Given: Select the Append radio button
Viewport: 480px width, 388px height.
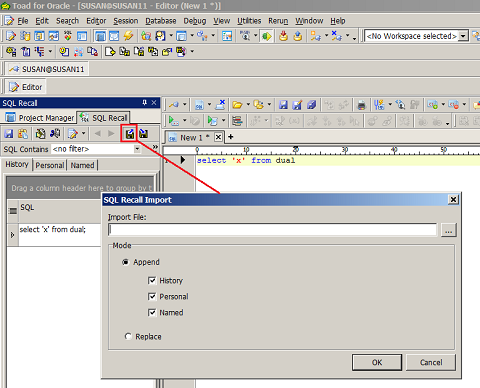Looking at the screenshot, I should [125, 262].
